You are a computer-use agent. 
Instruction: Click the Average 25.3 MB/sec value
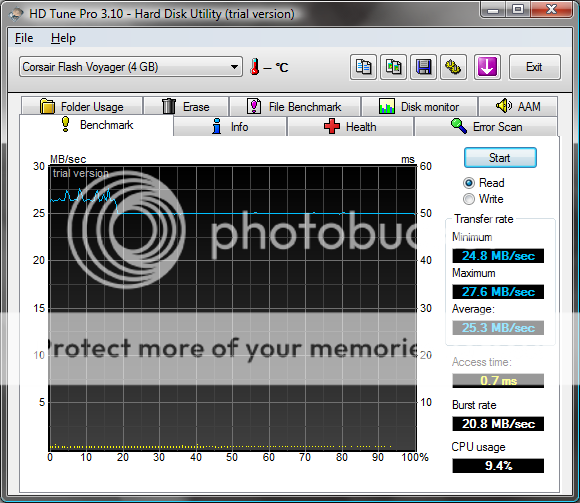(498, 328)
